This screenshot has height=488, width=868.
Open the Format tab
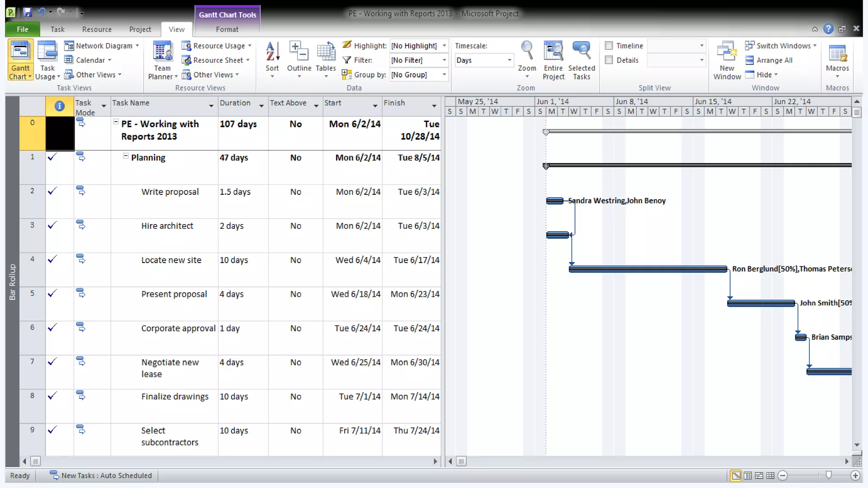(x=227, y=29)
